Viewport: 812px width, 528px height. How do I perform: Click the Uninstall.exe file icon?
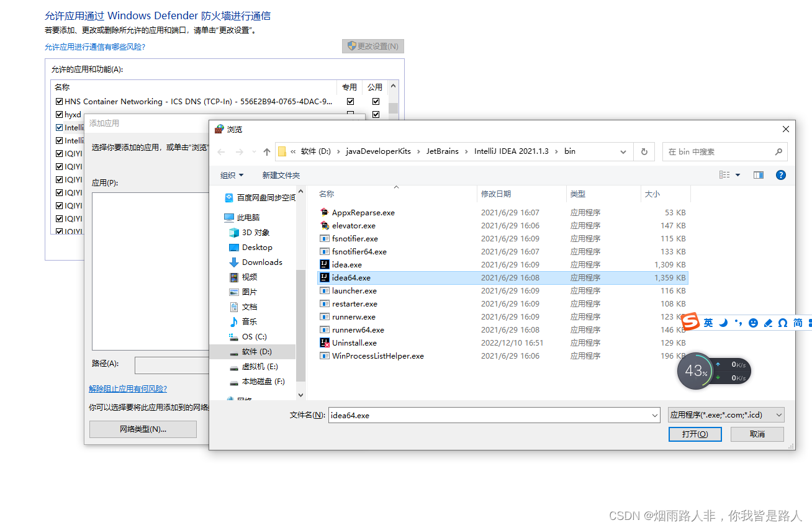pos(324,342)
